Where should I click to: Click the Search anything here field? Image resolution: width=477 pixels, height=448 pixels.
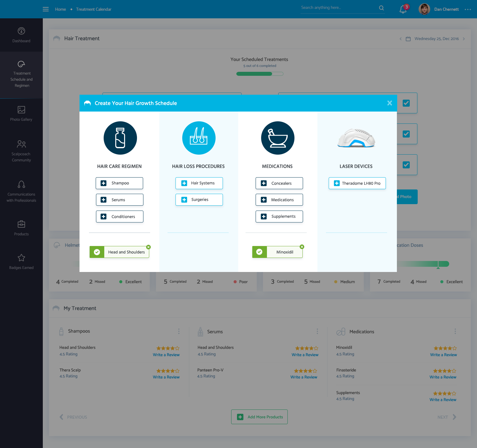point(338,8)
